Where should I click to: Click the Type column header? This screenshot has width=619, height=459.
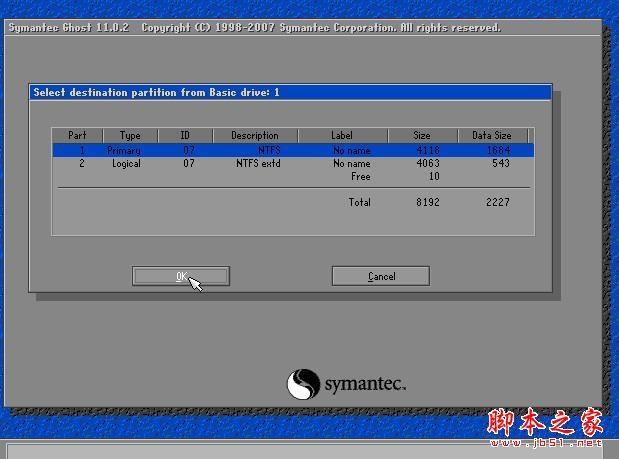click(x=130, y=135)
